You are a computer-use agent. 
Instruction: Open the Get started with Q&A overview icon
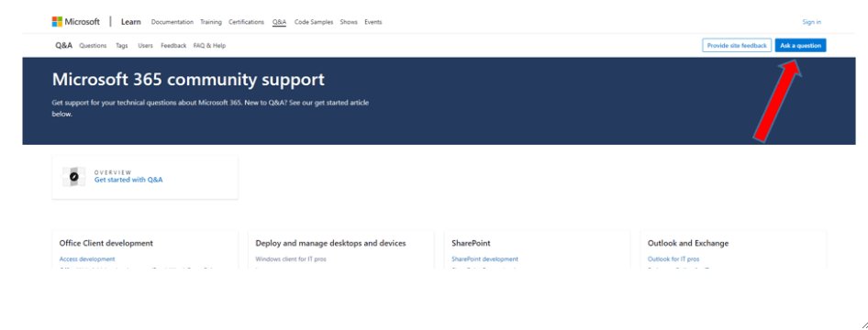pos(73,176)
